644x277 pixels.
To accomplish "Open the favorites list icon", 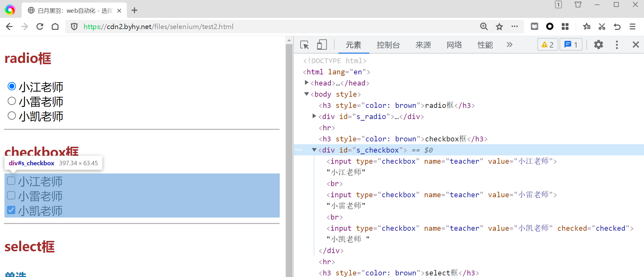I will click(x=587, y=26).
